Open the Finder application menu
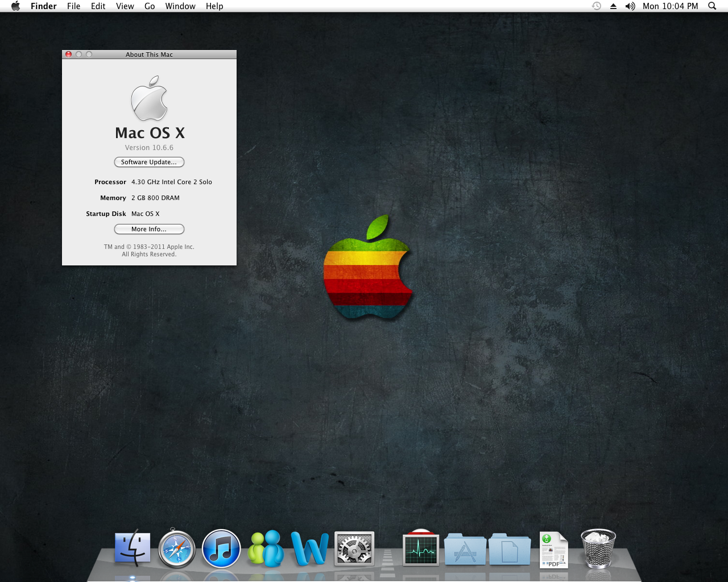Image resolution: width=728 pixels, height=582 pixels. click(44, 6)
